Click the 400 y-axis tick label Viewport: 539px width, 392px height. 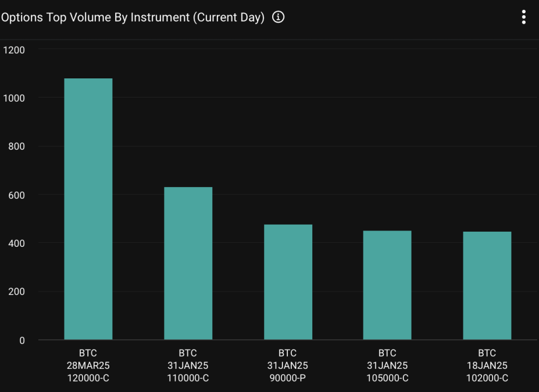click(16, 243)
